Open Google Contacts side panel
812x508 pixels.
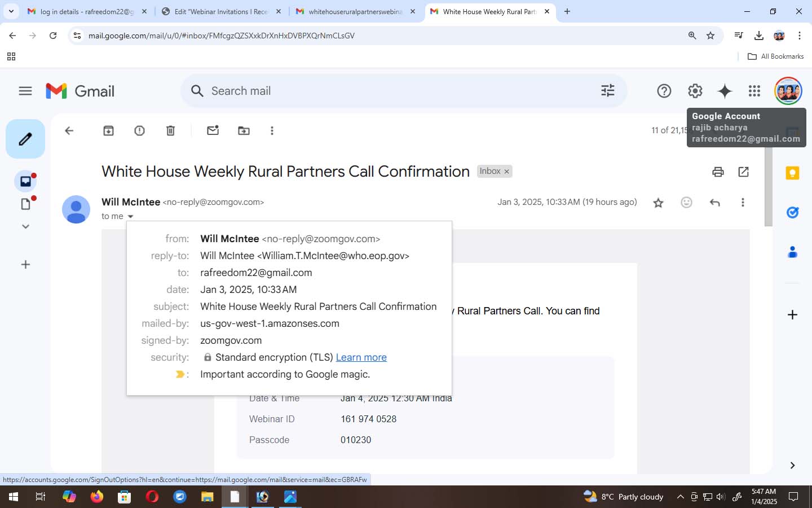[792, 252]
